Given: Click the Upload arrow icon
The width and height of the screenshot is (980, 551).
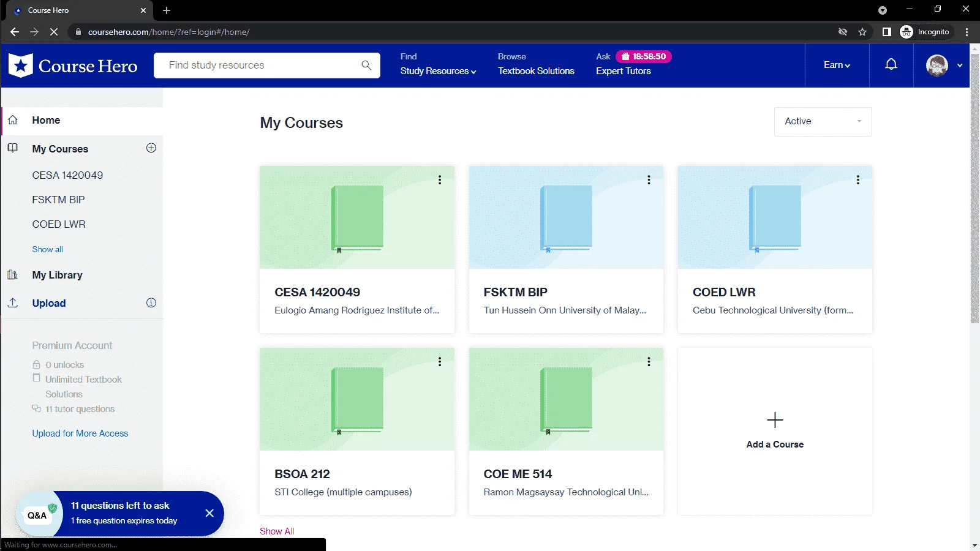Looking at the screenshot, I should pyautogui.click(x=13, y=303).
